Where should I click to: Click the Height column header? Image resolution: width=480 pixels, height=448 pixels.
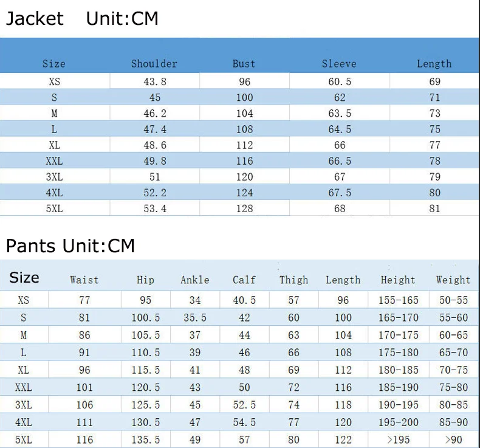coord(398,280)
